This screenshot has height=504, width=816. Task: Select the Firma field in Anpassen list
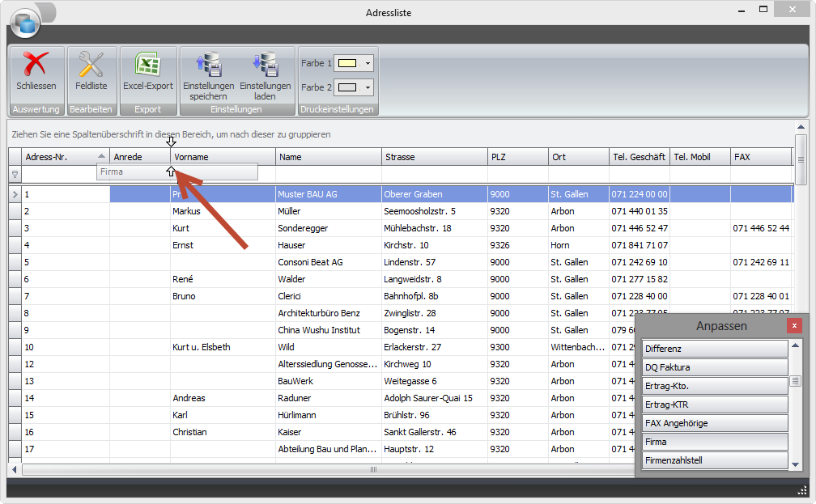tap(715, 442)
